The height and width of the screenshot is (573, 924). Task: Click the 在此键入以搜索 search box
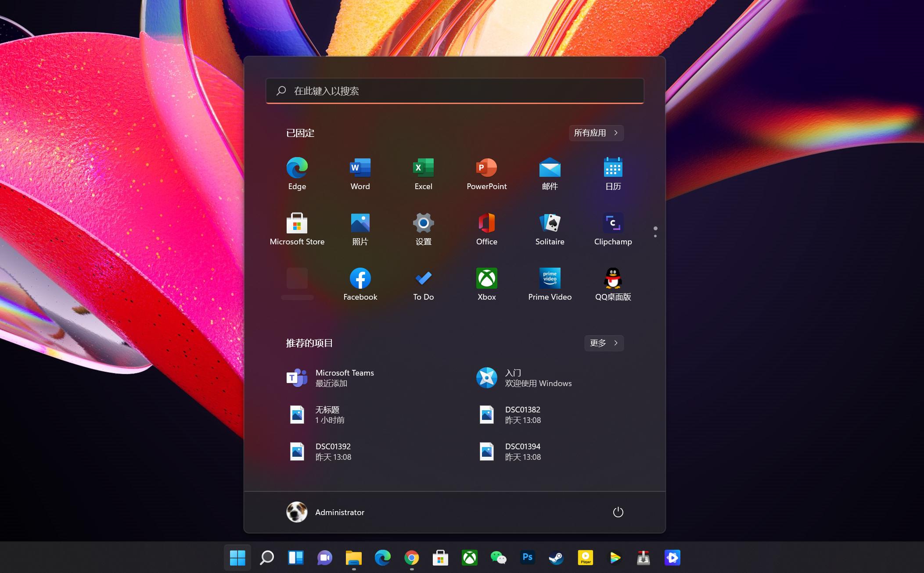click(x=454, y=91)
